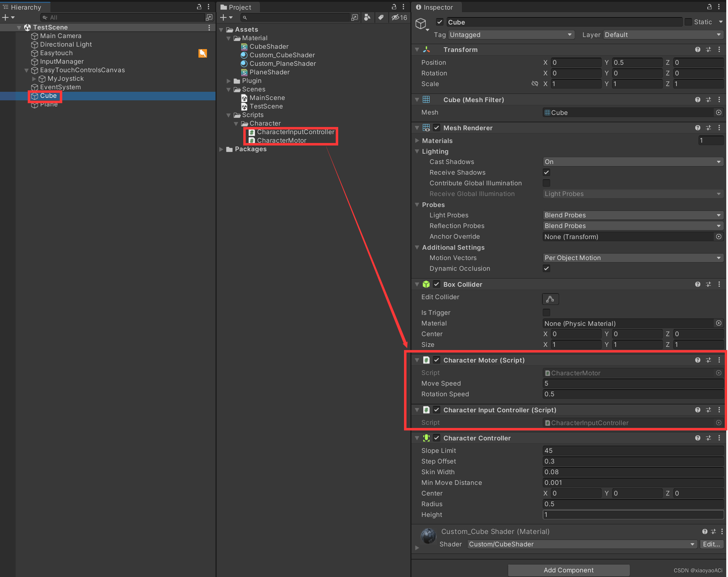
Task: Open the Transform component kebab menu
Action: (x=719, y=50)
